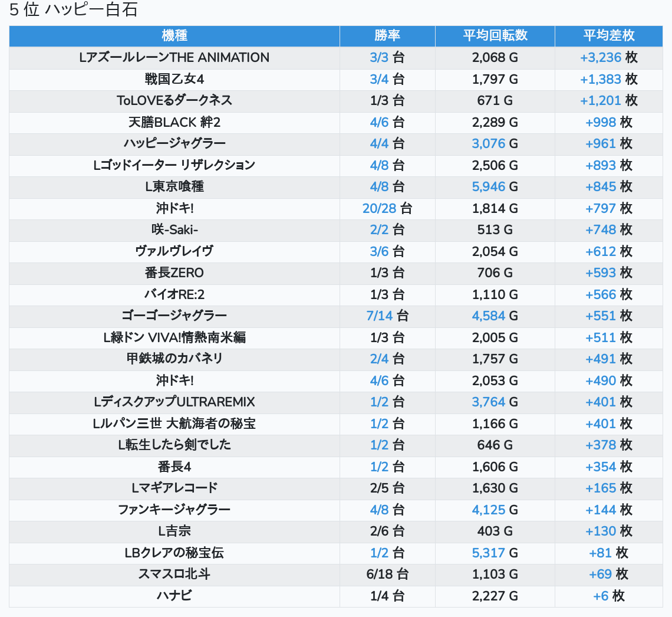Screen dimensions: 672x617
Task: Click the 平均差枚 column header
Action: (x=608, y=35)
